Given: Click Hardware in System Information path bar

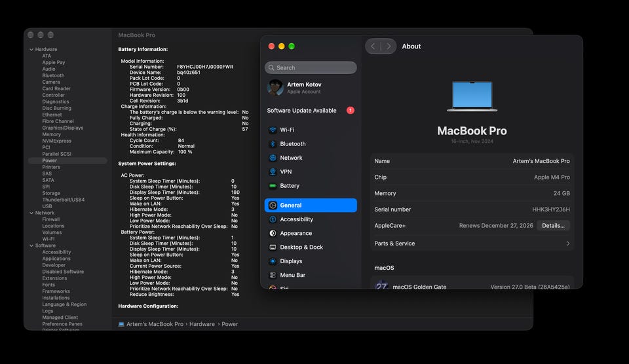Looking at the screenshot, I should point(202,324).
